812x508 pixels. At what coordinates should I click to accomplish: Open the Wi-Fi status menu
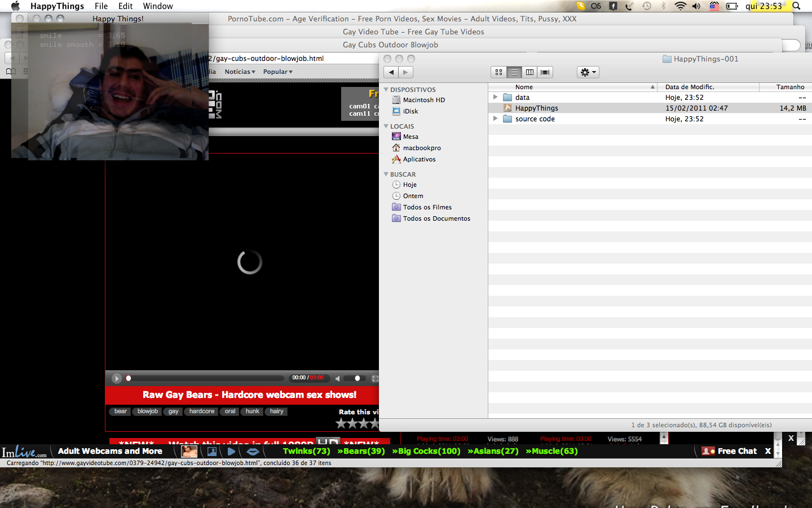coord(681,6)
